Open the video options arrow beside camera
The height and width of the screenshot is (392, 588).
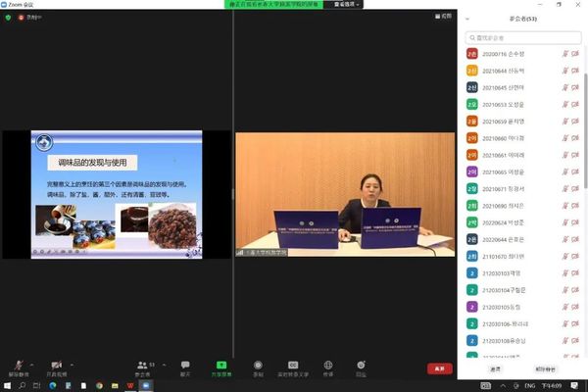pyautogui.click(x=73, y=359)
